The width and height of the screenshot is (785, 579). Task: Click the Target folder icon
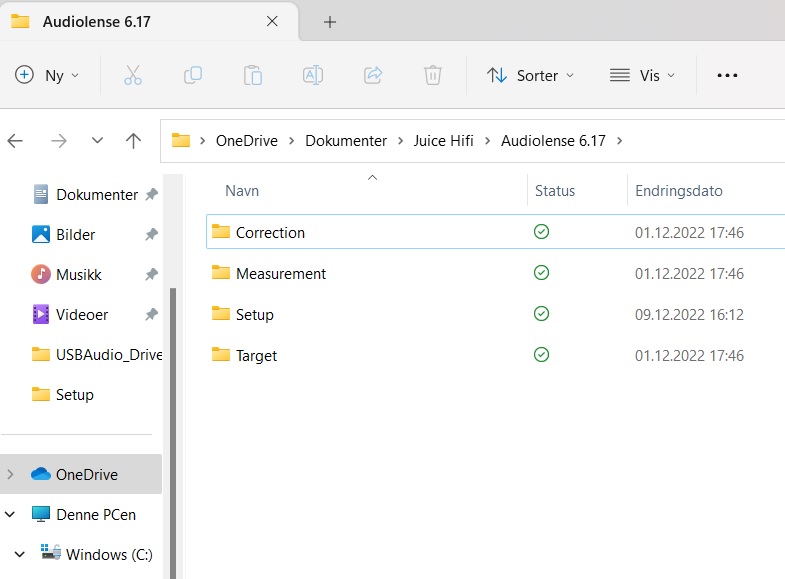[221, 354]
